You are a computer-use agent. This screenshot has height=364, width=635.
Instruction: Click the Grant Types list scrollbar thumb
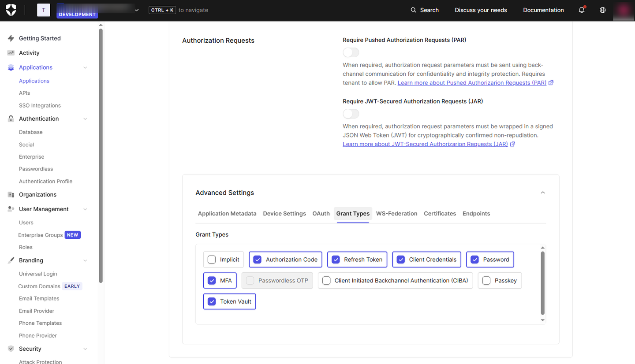543,282
